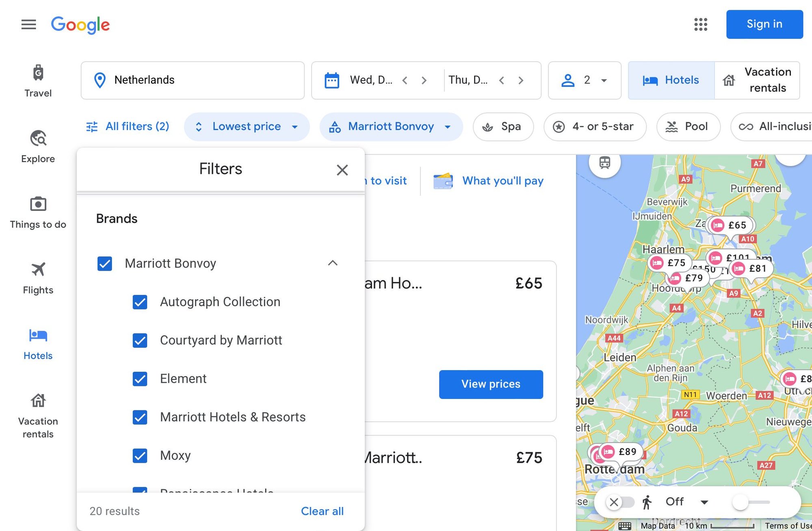Open the Google apps grid
The width and height of the screenshot is (812, 531).
(x=701, y=25)
